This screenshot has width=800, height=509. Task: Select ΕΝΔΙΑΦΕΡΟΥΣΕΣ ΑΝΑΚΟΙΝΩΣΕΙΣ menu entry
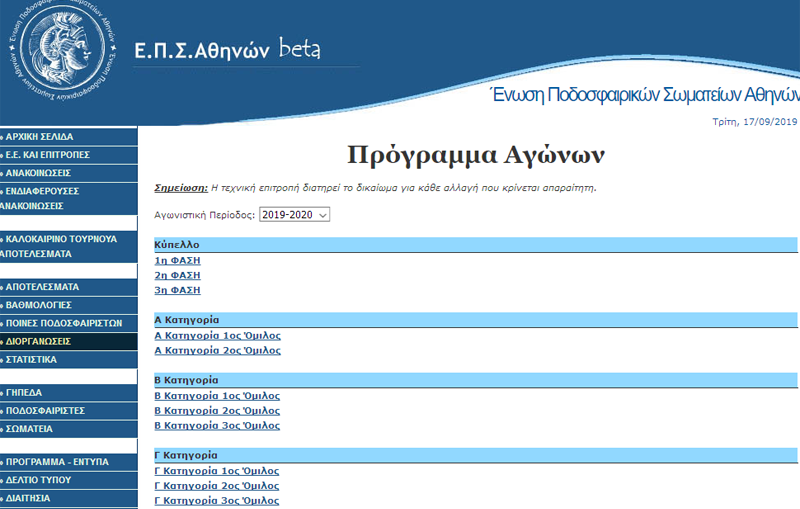pyautogui.click(x=68, y=198)
